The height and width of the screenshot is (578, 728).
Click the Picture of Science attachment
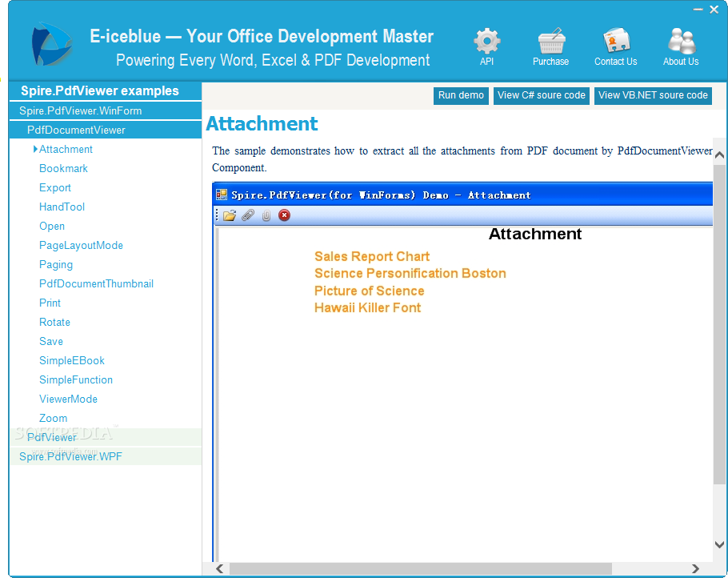pos(370,291)
